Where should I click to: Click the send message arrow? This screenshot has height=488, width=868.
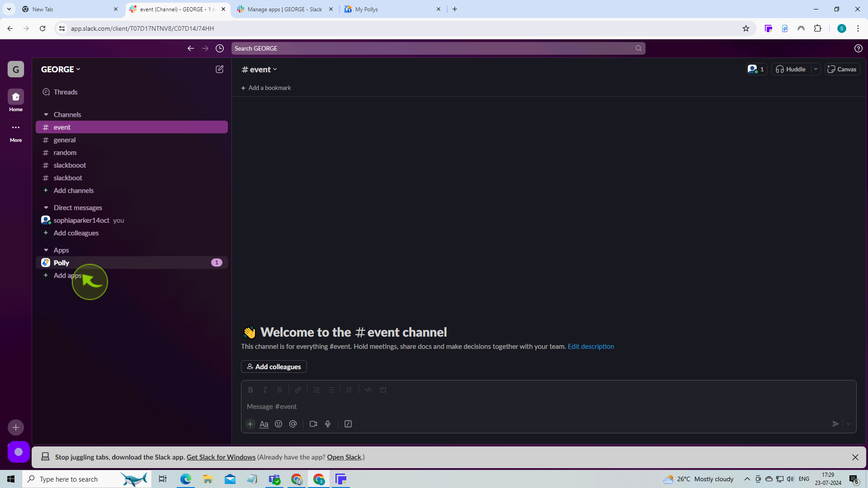coord(835,424)
